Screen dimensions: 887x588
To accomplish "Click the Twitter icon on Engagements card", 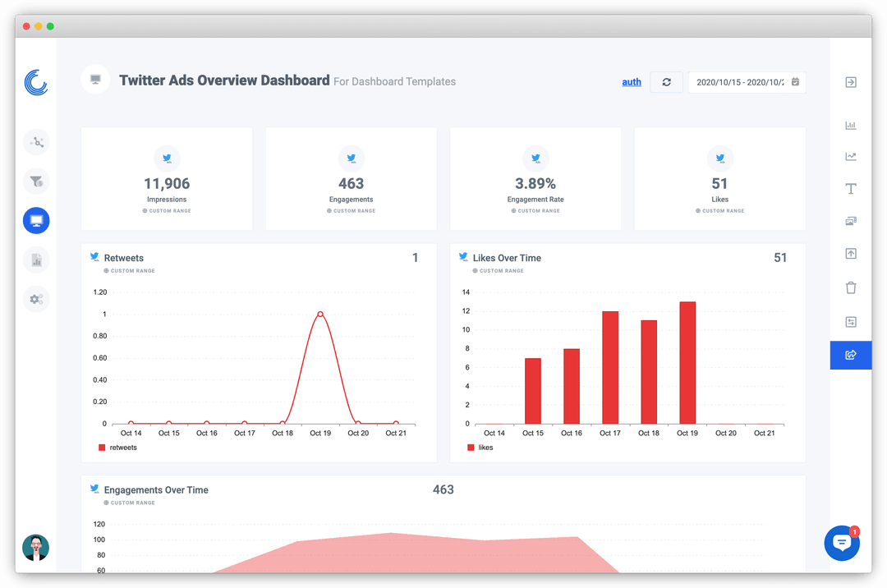I will click(x=352, y=158).
